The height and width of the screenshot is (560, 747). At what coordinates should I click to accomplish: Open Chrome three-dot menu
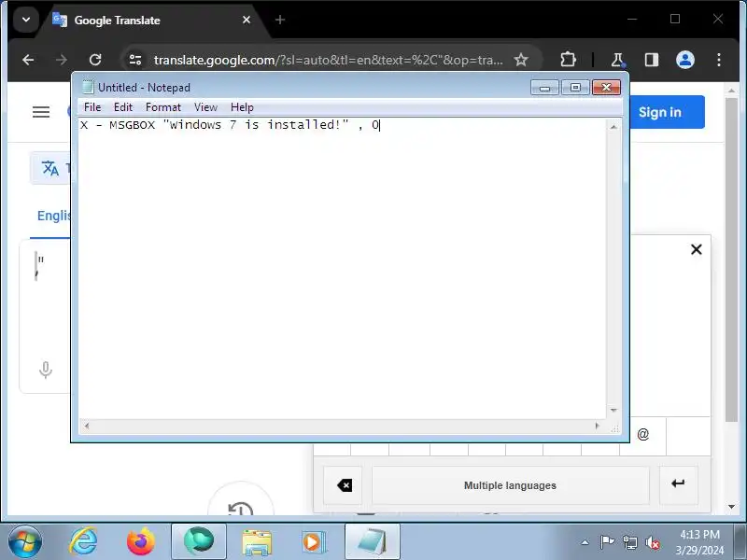(x=719, y=60)
